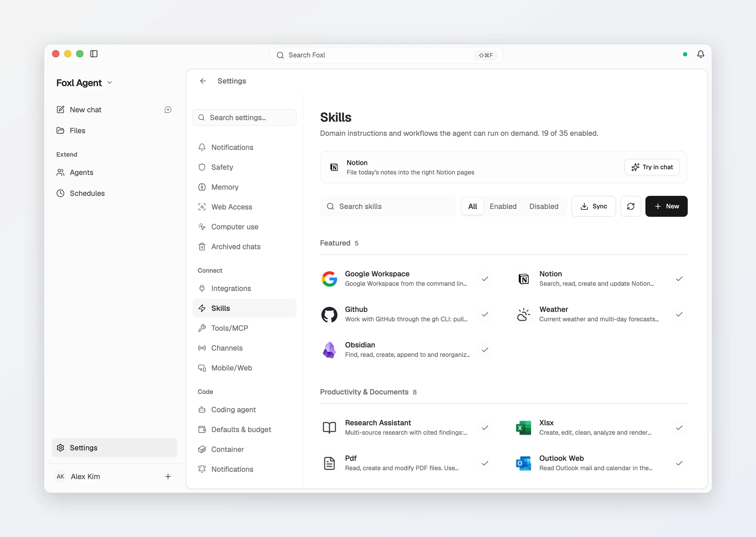
Task: Click the search magnifier in Search Foxl
Action: click(280, 55)
